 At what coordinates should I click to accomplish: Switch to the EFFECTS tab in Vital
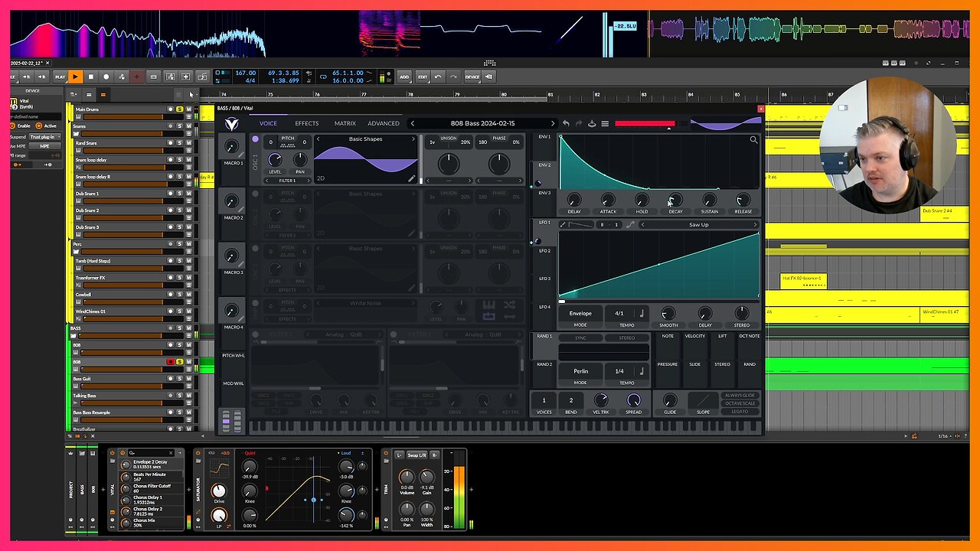pos(306,123)
